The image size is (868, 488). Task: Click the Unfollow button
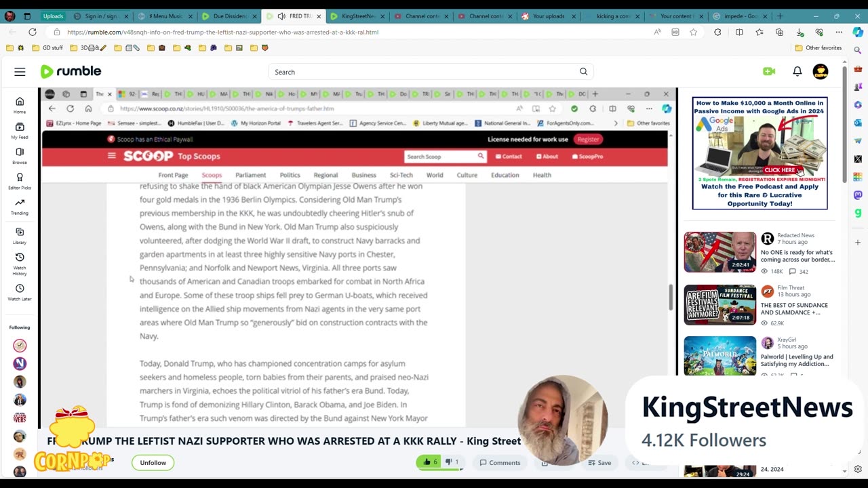pyautogui.click(x=153, y=462)
